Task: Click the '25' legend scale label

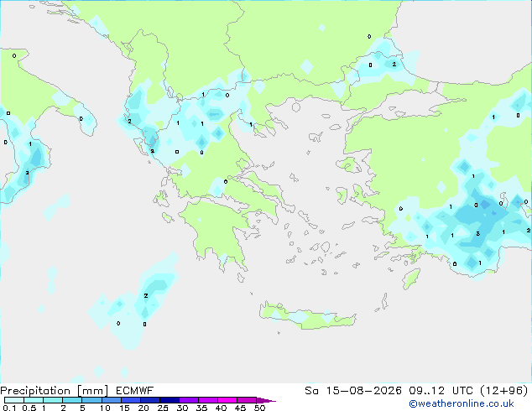Action: [x=163, y=408]
